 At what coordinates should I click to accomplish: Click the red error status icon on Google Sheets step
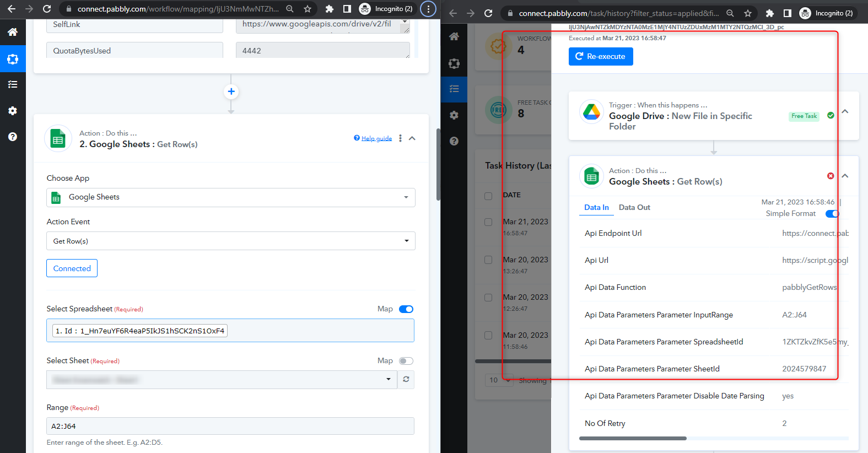coord(831,176)
